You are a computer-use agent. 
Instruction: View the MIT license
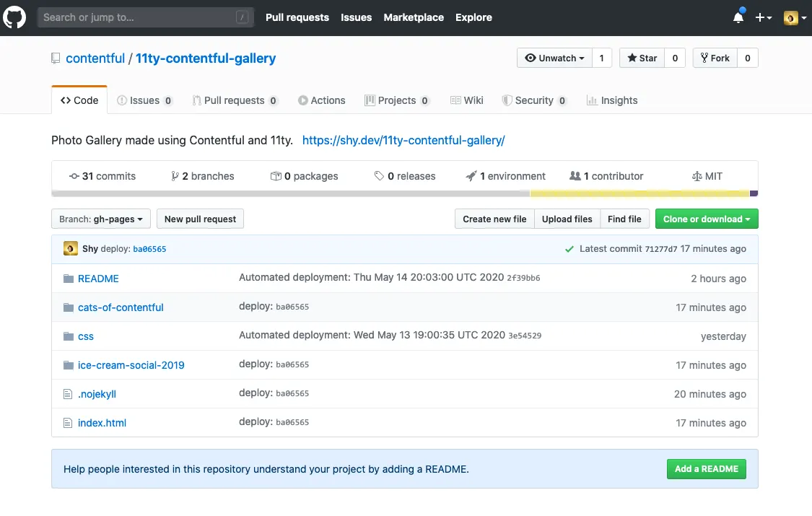707,176
